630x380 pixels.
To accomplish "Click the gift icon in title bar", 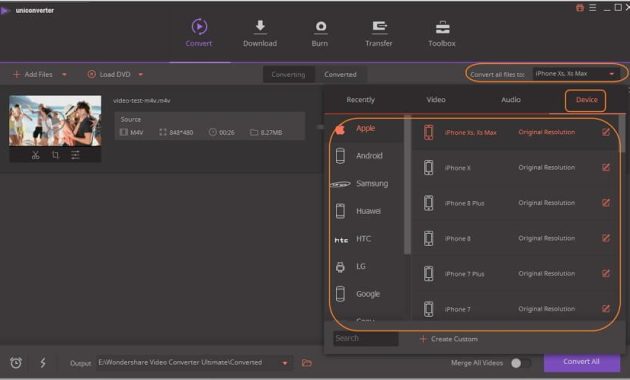I will click(580, 8).
